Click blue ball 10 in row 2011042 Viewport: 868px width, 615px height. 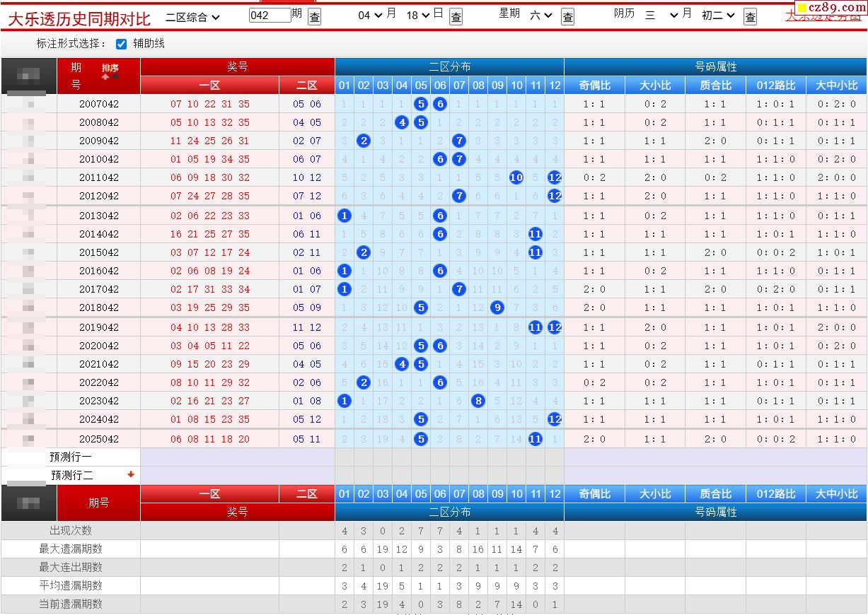click(516, 177)
